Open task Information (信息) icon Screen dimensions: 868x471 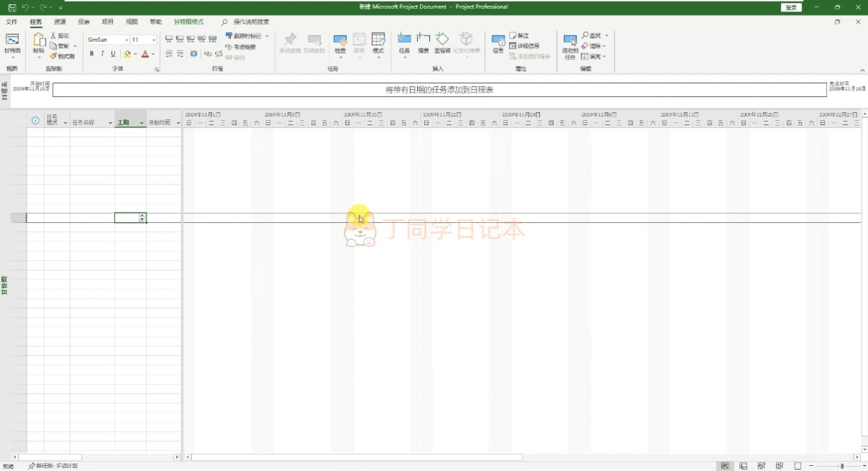(x=498, y=42)
